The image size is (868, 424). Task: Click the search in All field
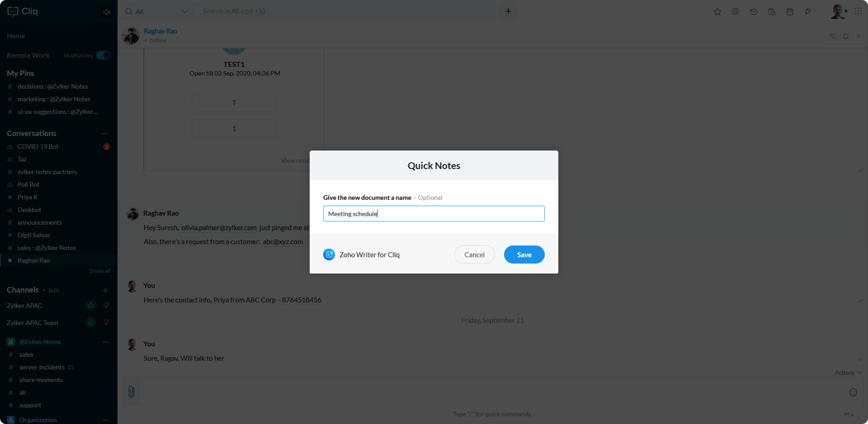click(x=344, y=12)
